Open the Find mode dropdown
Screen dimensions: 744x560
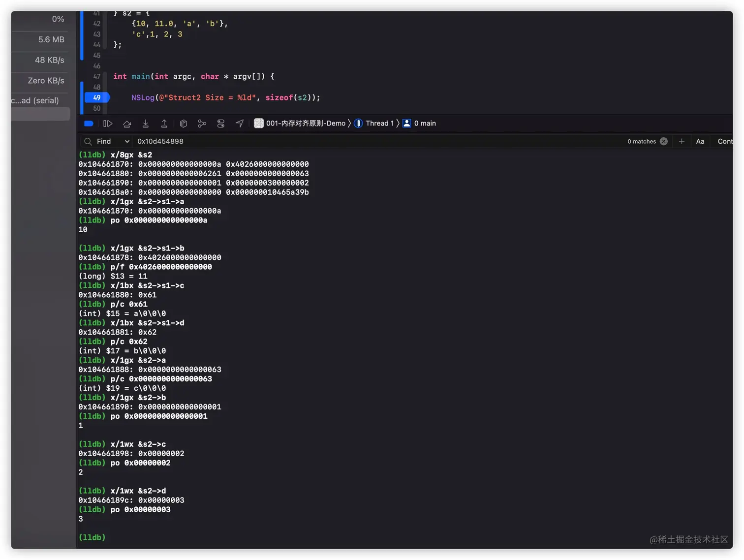coord(113,141)
